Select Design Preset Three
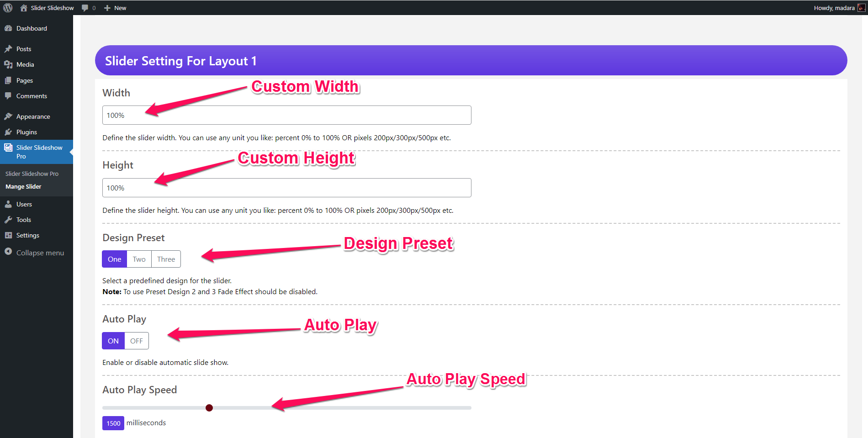 (166, 259)
